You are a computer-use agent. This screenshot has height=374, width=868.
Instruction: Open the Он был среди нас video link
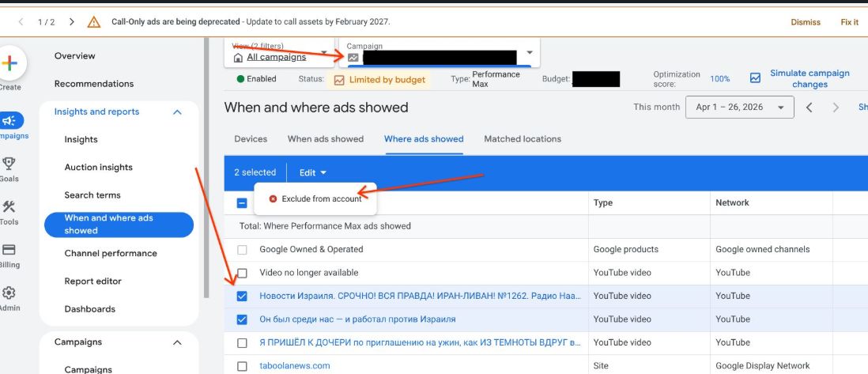357,319
